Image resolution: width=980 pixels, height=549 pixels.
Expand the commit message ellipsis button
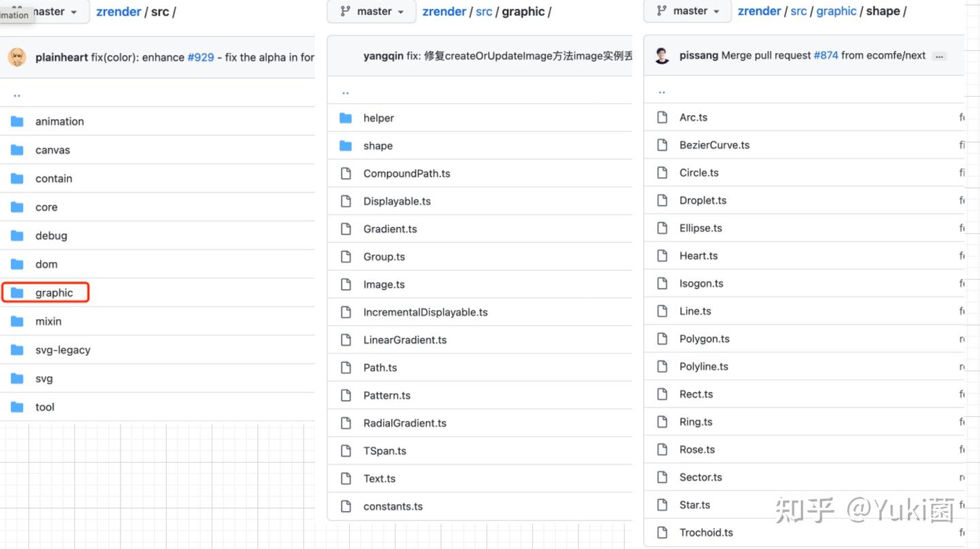pyautogui.click(x=939, y=56)
